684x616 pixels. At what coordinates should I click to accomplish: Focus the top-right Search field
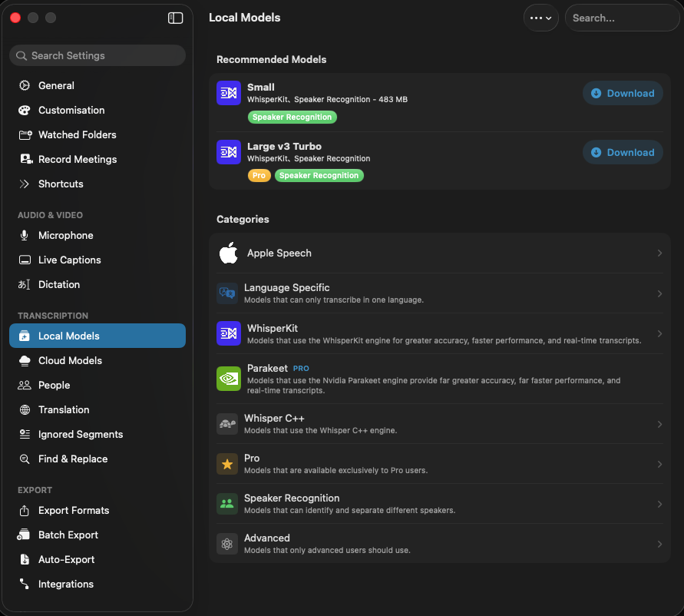point(622,18)
